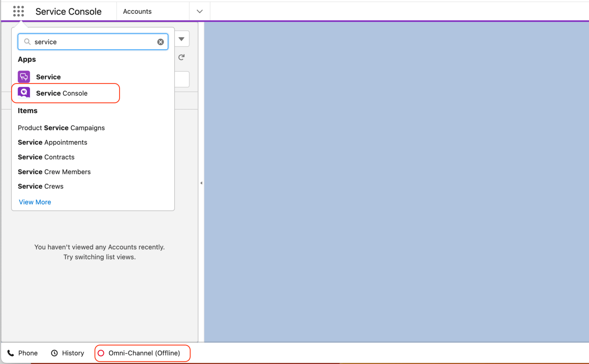Open the History utility in the utility bar
The image size is (589, 364).
click(67, 353)
